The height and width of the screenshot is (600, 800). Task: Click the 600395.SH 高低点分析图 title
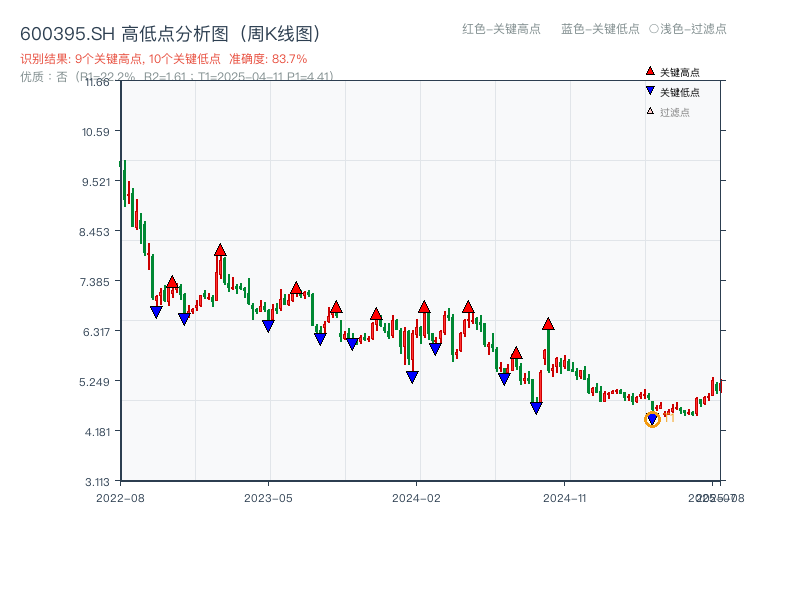click(170, 34)
